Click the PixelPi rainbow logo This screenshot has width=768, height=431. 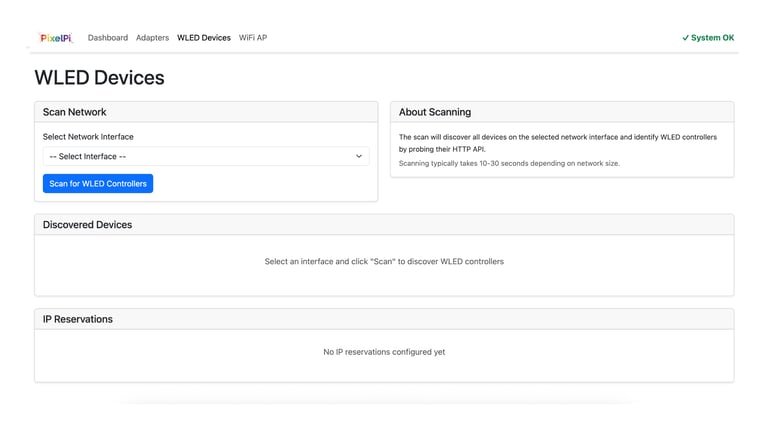tap(56, 38)
